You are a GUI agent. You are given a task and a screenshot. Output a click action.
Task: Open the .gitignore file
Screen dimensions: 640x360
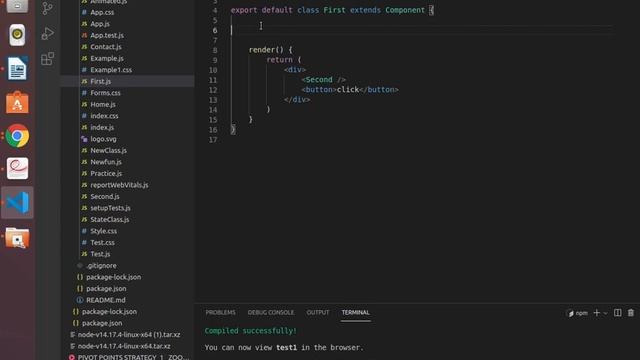101,265
